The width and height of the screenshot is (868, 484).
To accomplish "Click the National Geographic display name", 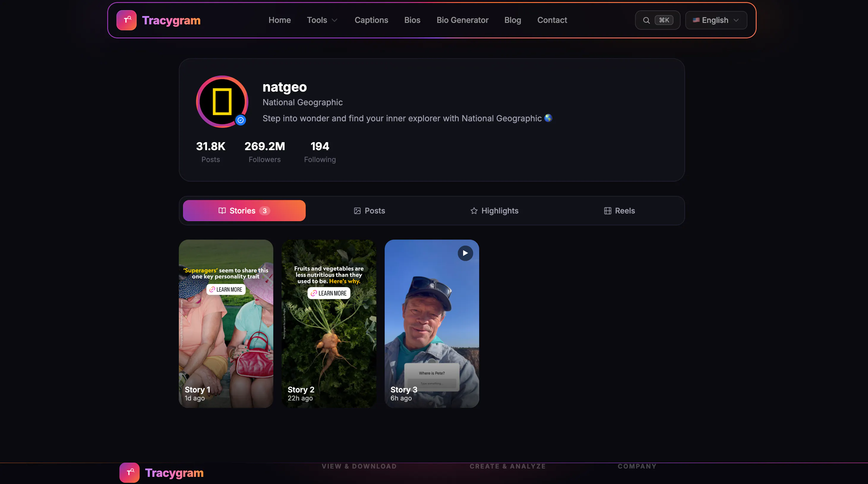I will click(x=303, y=103).
